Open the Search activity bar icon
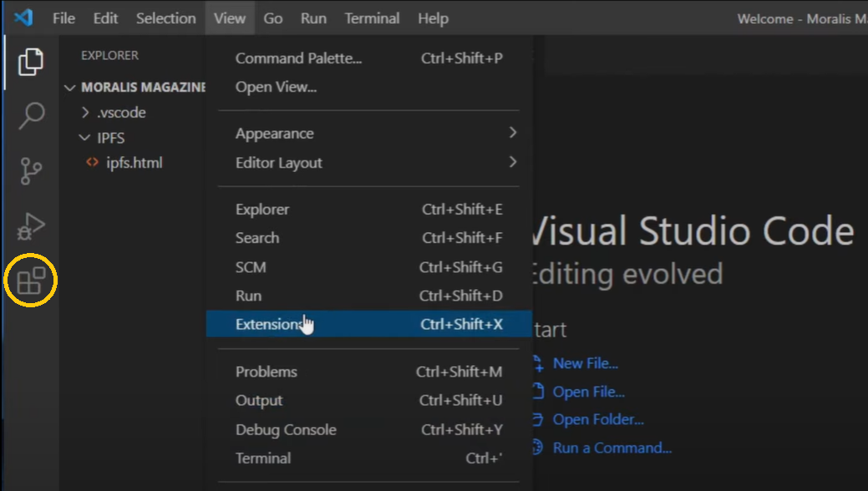This screenshot has height=491, width=868. (31, 115)
